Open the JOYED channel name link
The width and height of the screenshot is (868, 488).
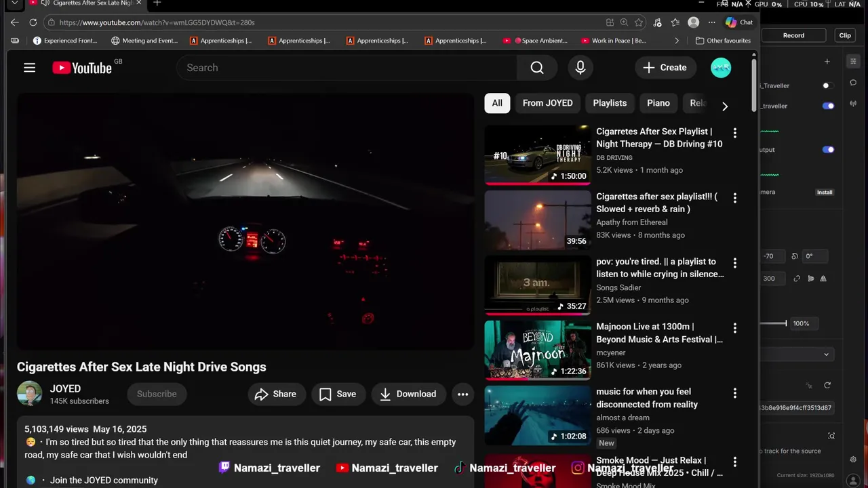coord(65,388)
